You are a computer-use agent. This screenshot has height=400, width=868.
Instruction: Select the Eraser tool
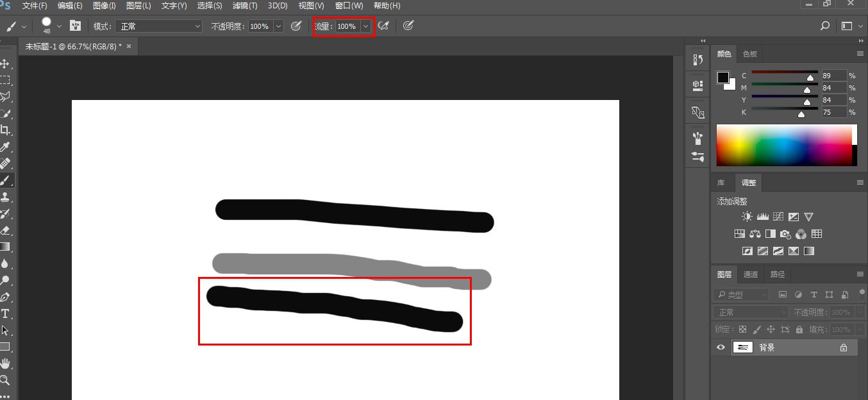coord(5,230)
